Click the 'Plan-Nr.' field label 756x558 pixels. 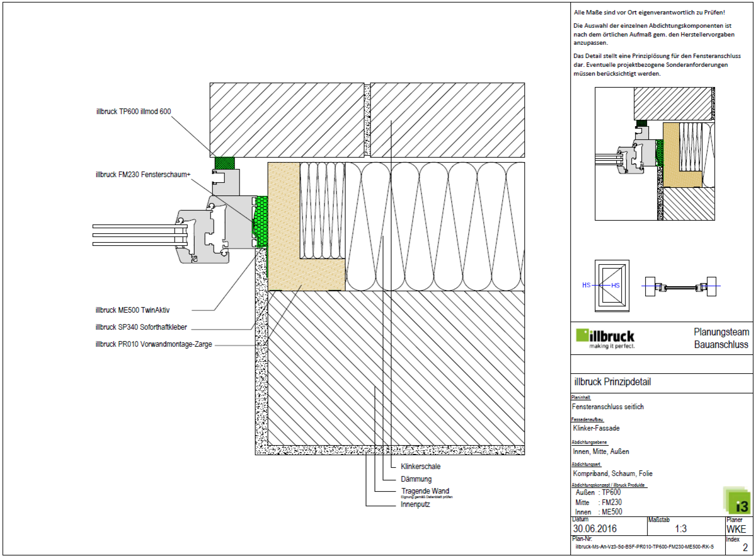tap(581, 540)
